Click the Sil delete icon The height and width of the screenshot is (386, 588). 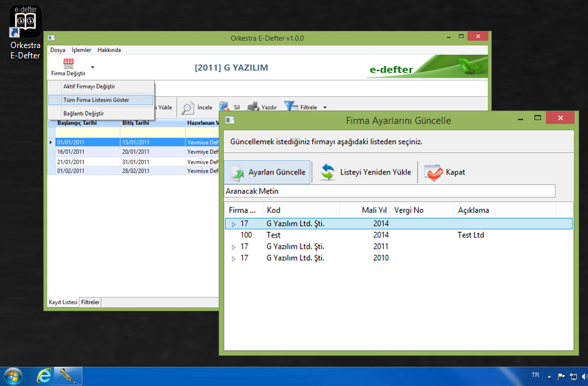click(225, 107)
